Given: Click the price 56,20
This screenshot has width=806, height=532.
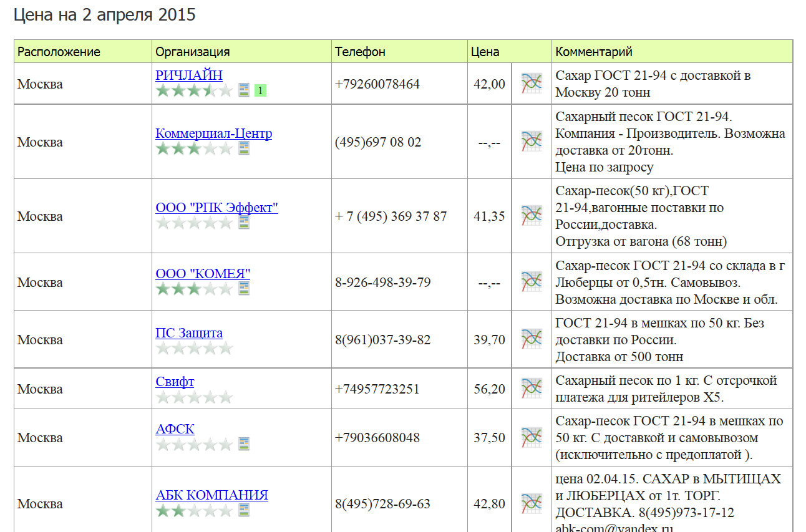Looking at the screenshot, I should coord(490,389).
